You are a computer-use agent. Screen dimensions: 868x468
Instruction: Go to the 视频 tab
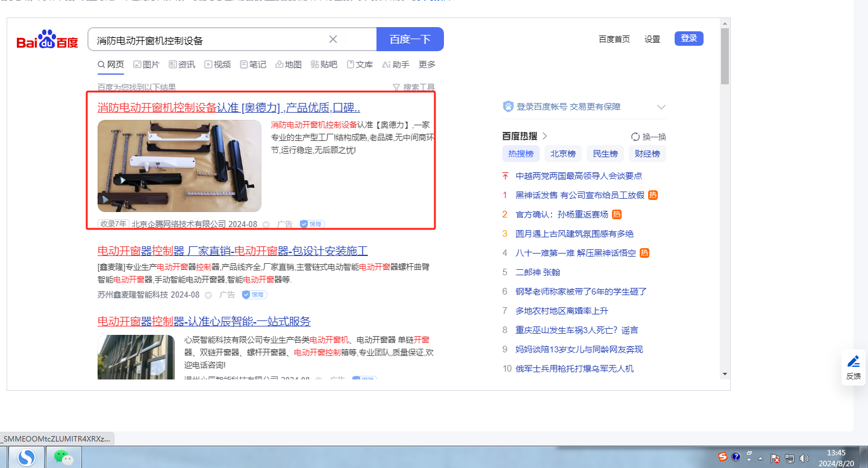(x=217, y=64)
